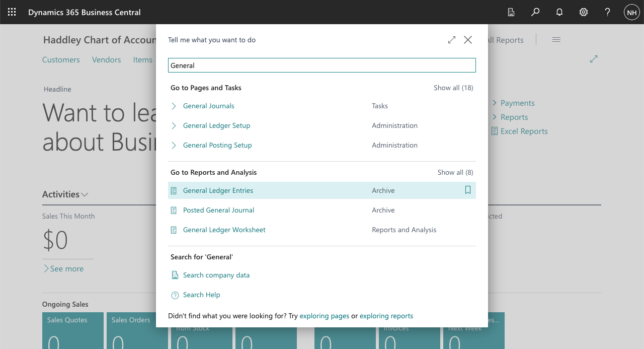644x349 pixels.
Task: Expand the Tell Me dialog to full size
Action: point(452,40)
